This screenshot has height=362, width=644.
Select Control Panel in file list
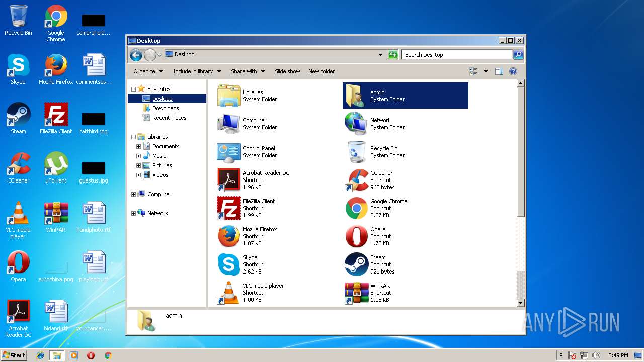click(x=248, y=152)
